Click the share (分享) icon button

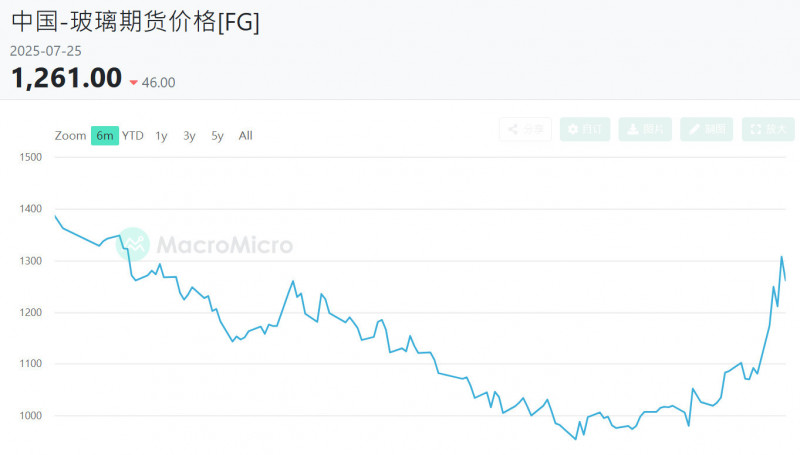(x=525, y=129)
